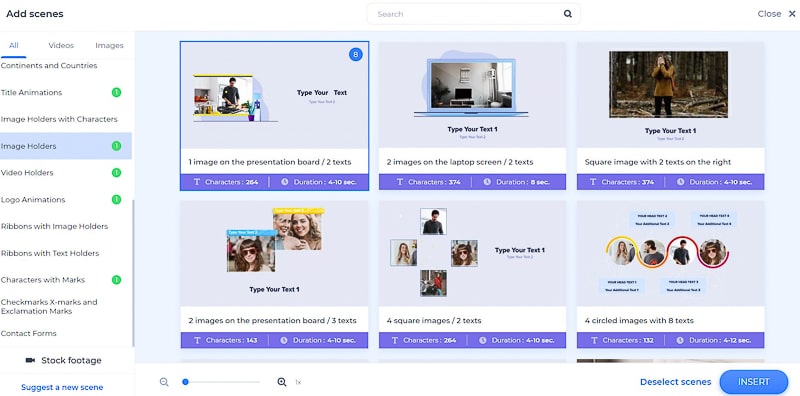Screen dimensions: 800x396
Task: Click the Deselect scenes link
Action: point(676,382)
